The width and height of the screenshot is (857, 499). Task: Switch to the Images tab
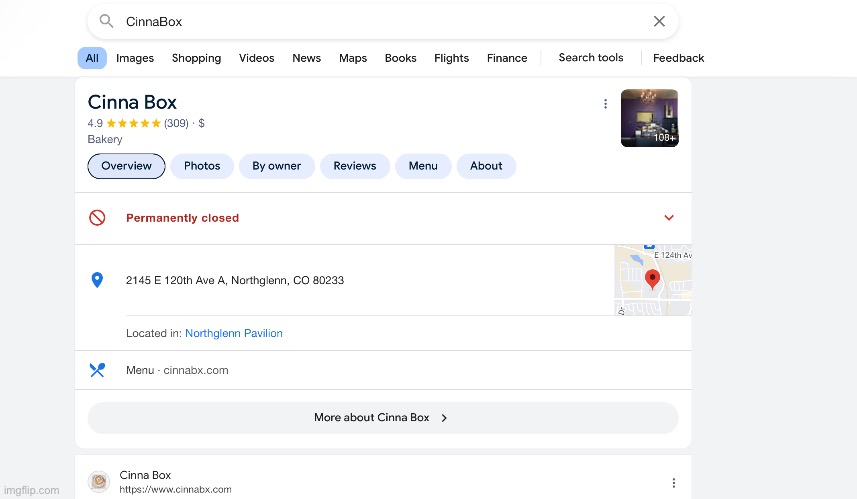(135, 58)
